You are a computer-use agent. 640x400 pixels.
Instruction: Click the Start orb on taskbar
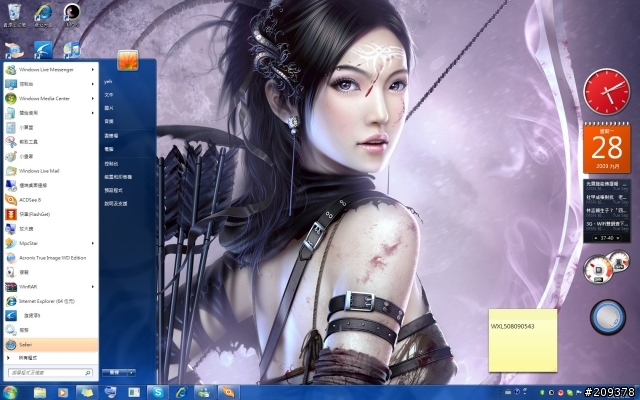click(9, 392)
